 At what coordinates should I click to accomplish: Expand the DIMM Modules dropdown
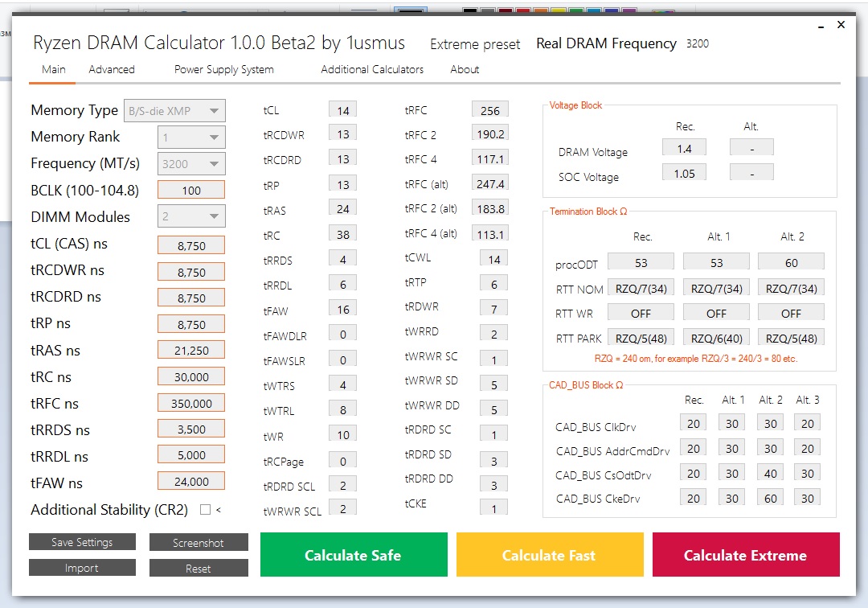point(191,216)
